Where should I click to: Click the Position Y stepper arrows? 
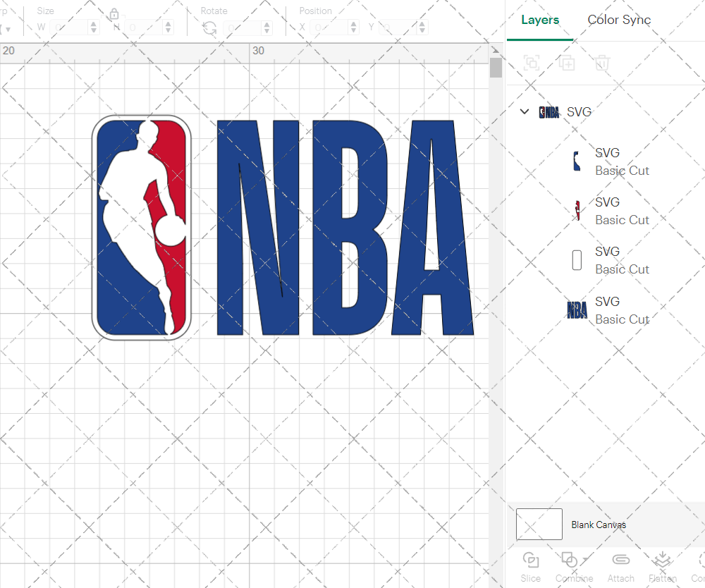point(422,27)
